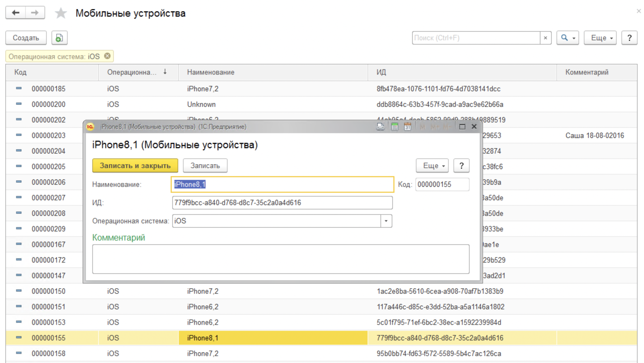This screenshot has width=644, height=363.
Task: Click the back navigation arrow
Action: click(16, 13)
